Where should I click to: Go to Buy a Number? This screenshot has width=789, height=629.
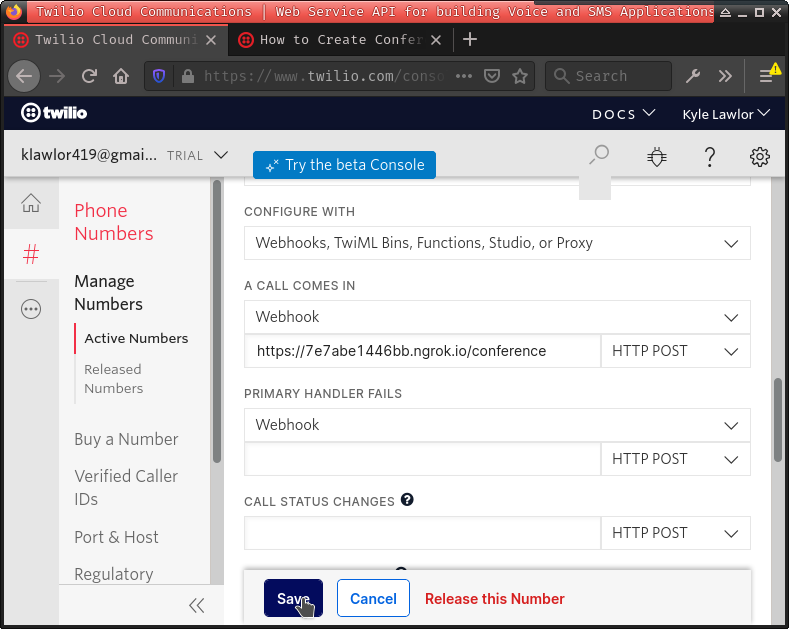click(x=126, y=439)
